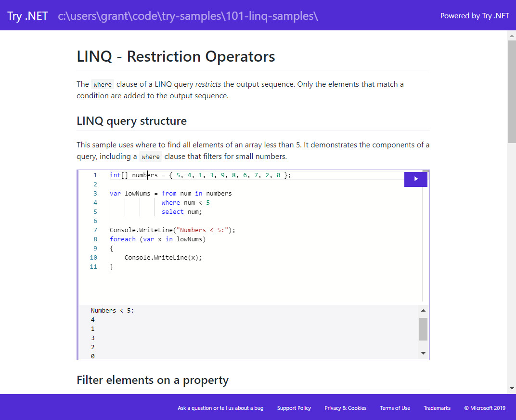
Task: Open Terms of Use link
Action: pyautogui.click(x=395, y=408)
